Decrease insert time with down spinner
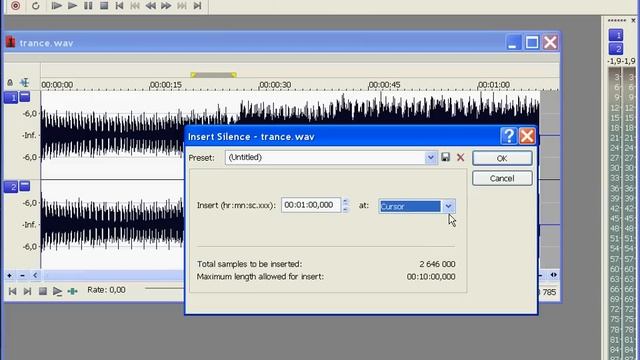This screenshot has height=360, width=640. tap(346, 209)
